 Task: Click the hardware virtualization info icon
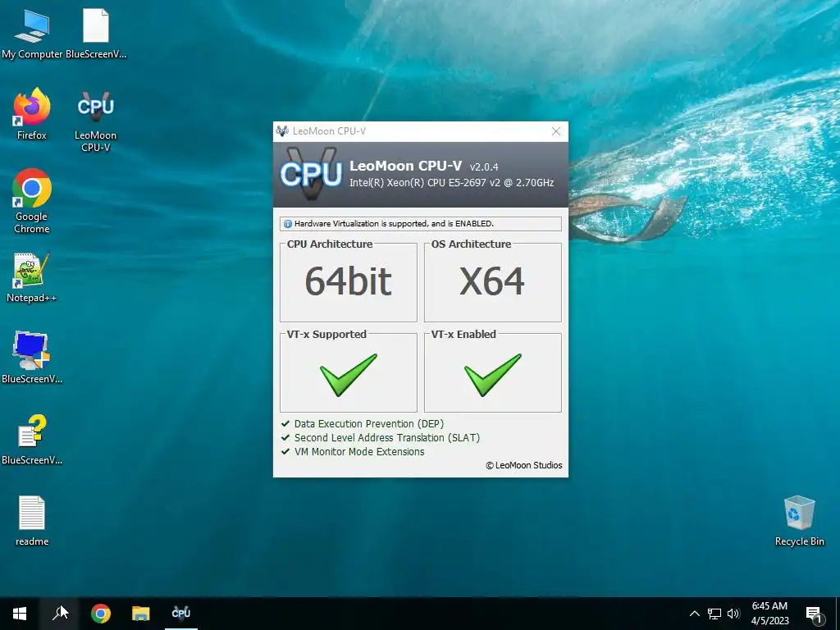click(288, 224)
